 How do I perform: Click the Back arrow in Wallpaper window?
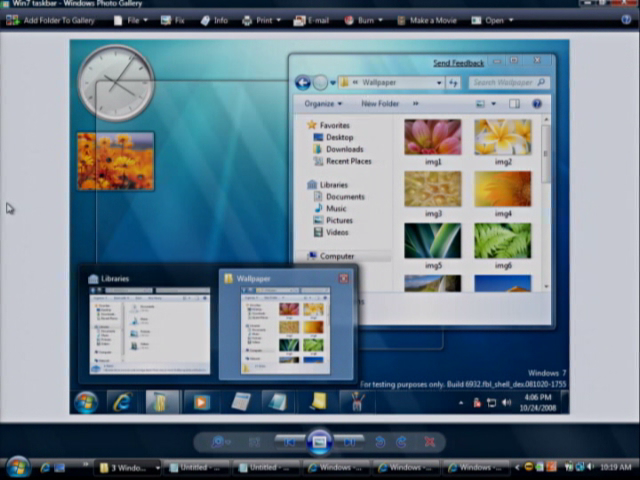point(302,83)
